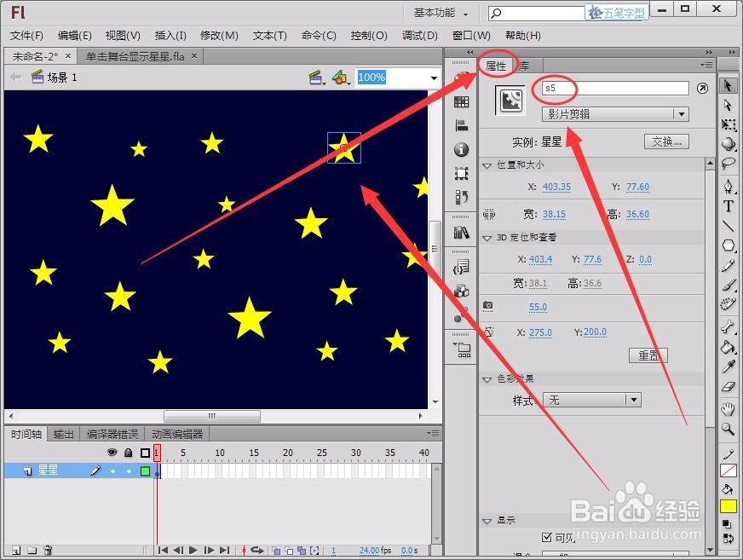Select the Bone tool
This screenshot has height=560, width=743.
pos(729,326)
